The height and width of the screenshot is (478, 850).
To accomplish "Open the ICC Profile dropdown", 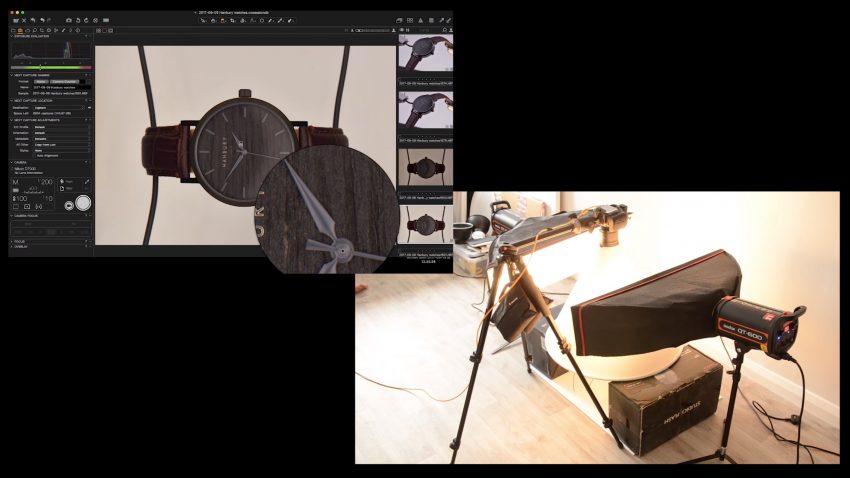I will coord(62,127).
